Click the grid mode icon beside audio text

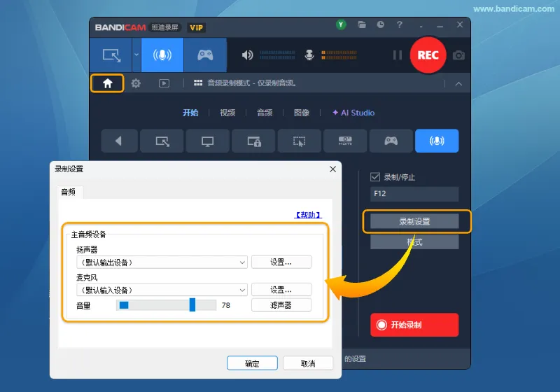click(x=198, y=83)
